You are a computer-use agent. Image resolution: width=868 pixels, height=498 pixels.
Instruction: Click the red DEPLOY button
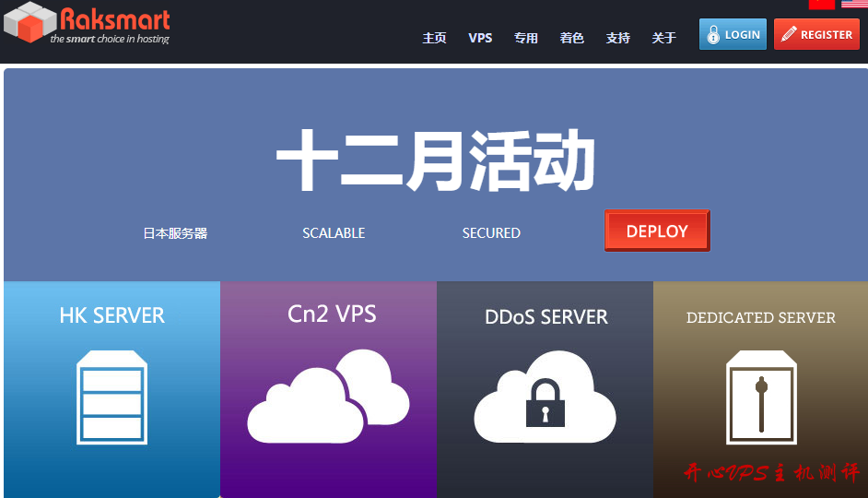[x=657, y=231]
